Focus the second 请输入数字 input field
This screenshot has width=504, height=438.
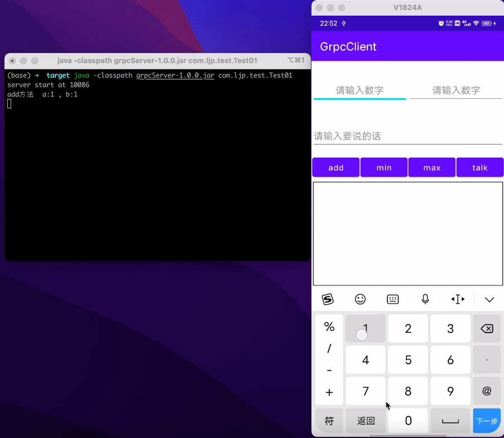456,90
